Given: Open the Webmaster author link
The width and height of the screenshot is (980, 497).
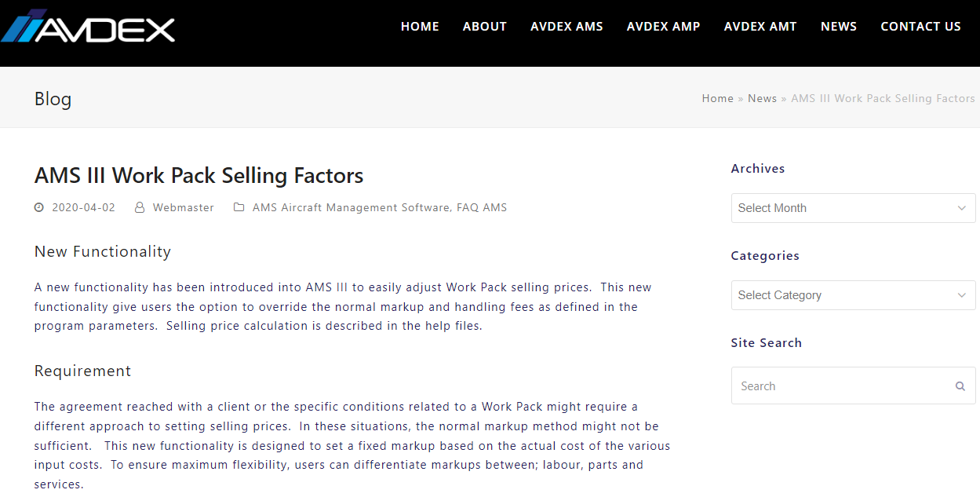Looking at the screenshot, I should (x=184, y=208).
